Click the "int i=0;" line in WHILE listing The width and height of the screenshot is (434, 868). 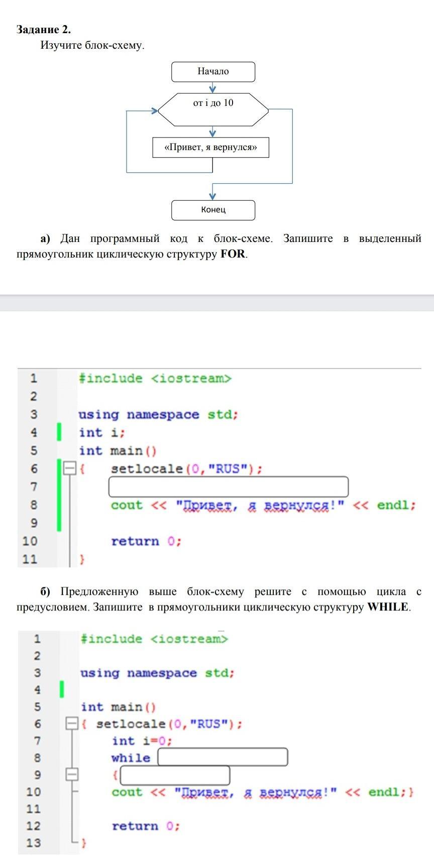point(142,741)
